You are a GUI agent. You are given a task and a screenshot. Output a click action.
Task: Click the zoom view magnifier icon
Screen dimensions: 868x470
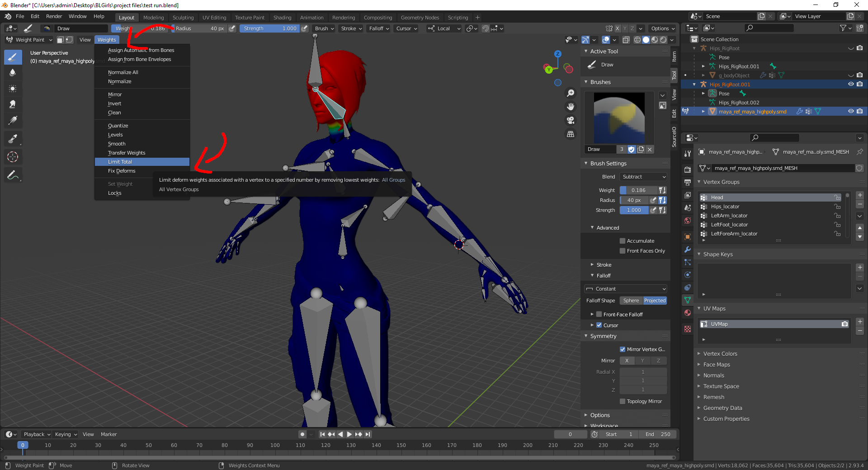point(571,93)
